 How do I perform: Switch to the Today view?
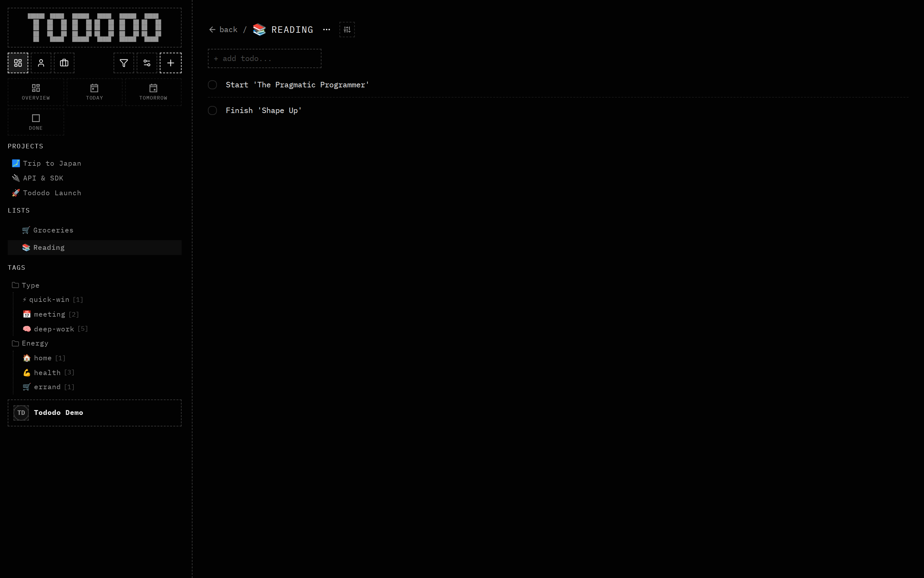95,92
